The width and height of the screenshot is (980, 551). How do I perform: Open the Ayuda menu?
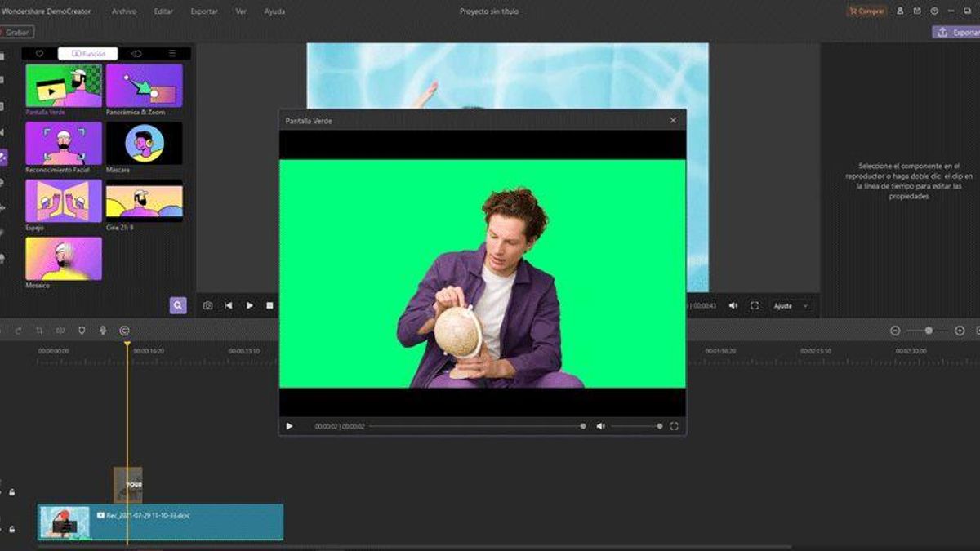pos(275,11)
